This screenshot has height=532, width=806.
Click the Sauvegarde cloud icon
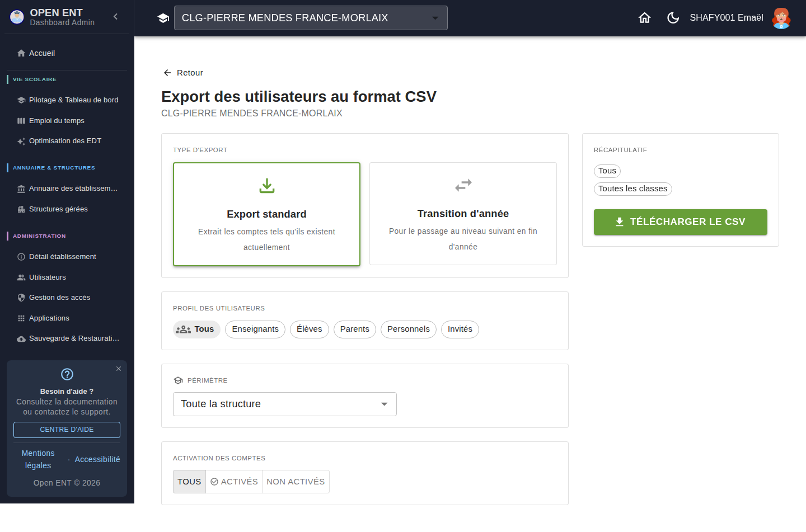21,339
